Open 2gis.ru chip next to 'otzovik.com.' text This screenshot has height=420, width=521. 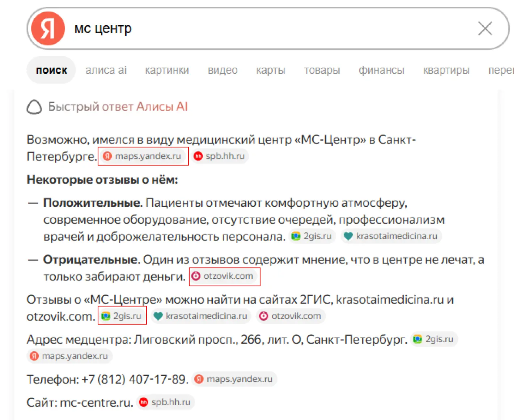[122, 316]
